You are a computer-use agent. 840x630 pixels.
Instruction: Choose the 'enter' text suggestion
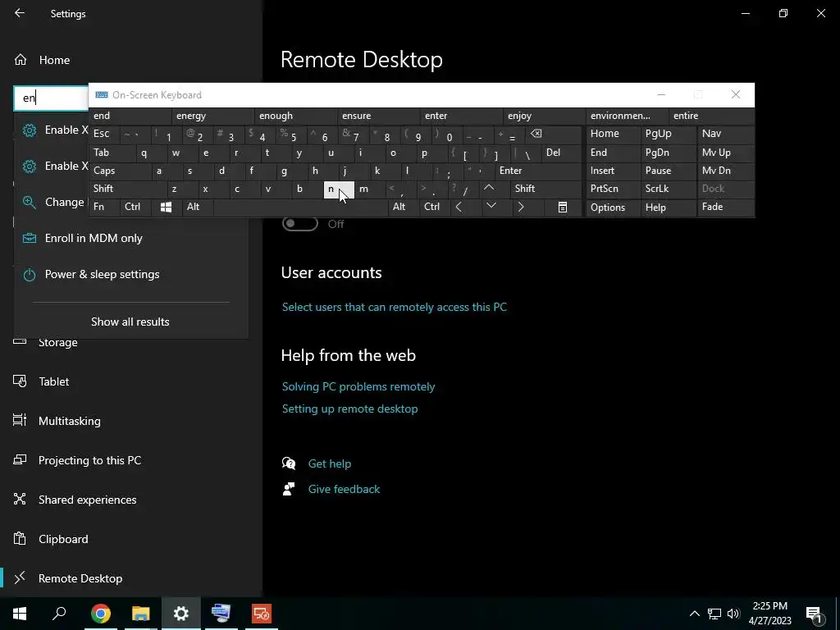[x=463, y=116]
